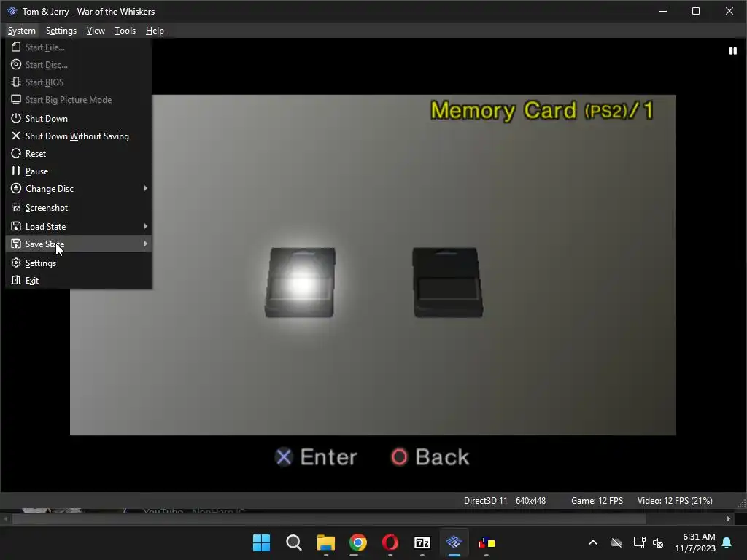Click the Pause bars icon in menu
Screen dimensions: 747x560
16,171
